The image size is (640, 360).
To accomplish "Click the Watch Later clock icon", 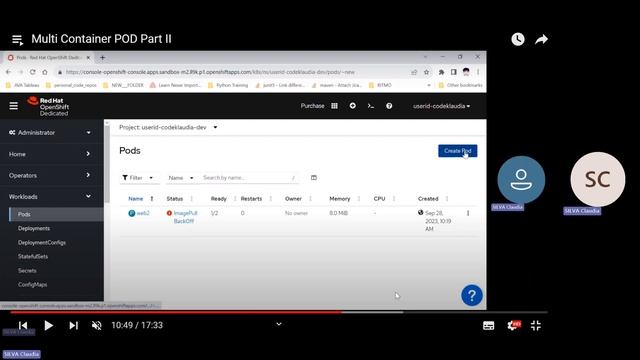I will pyautogui.click(x=518, y=39).
